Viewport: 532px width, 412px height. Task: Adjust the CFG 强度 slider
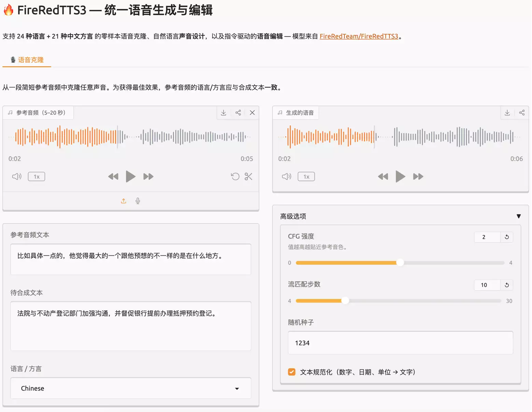[x=400, y=263]
